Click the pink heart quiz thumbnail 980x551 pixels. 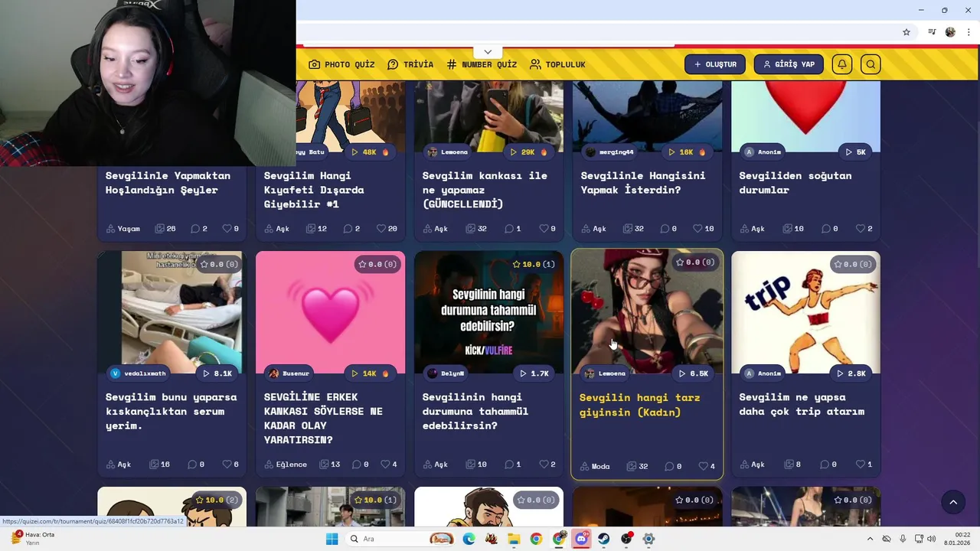(x=330, y=314)
